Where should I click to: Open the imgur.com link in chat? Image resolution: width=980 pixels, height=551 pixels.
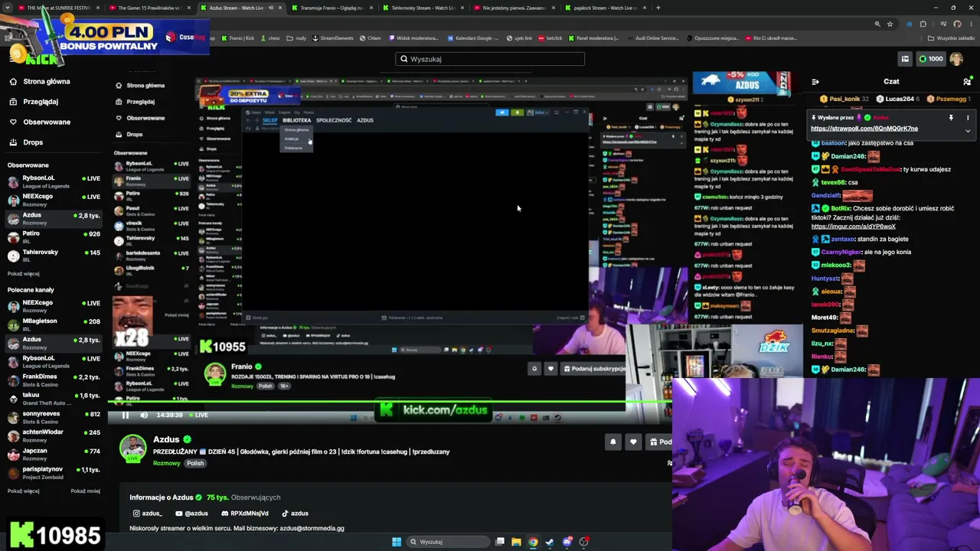pyautogui.click(x=853, y=227)
